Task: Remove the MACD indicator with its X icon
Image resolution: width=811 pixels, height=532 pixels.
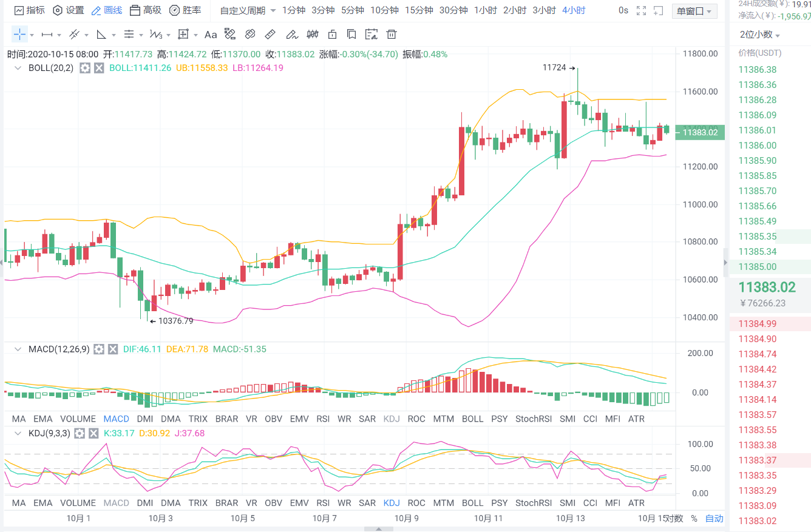Action: tap(112, 349)
